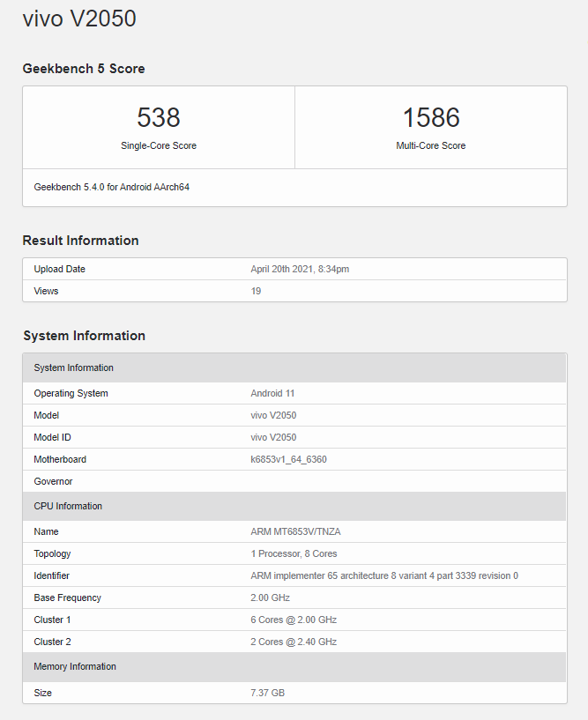Click the Name label under CPU Information

46,531
